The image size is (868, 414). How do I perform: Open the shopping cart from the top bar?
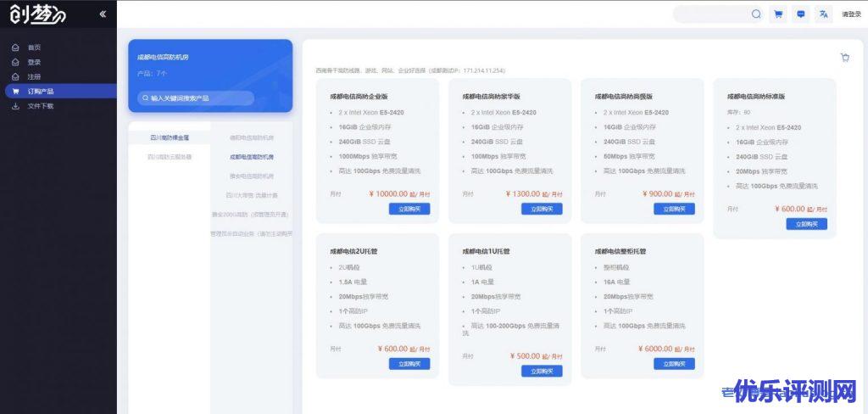click(778, 14)
